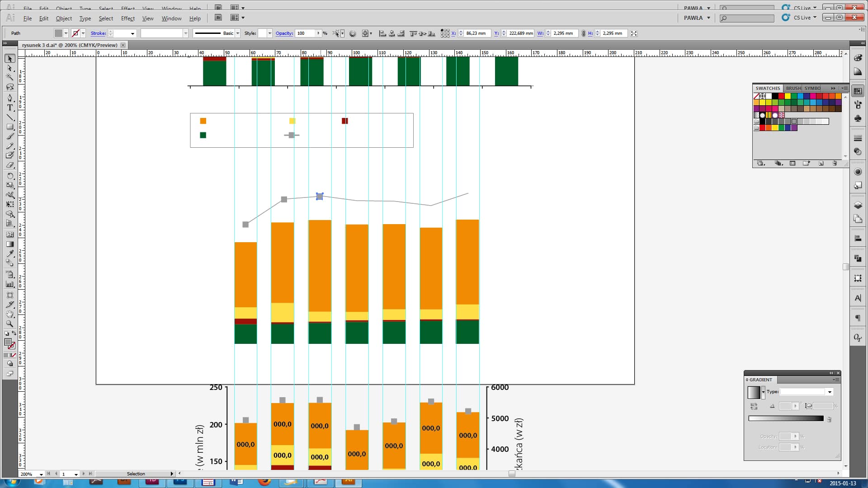
Task: Select reference point locator grid
Action: pyautogui.click(x=445, y=33)
